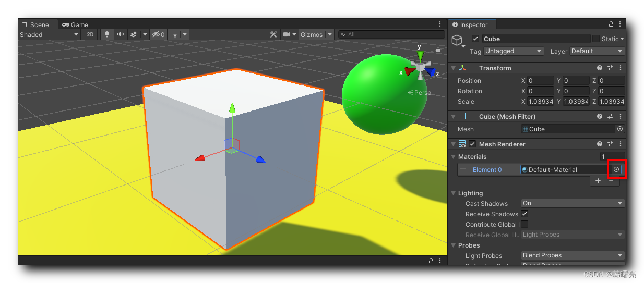The height and width of the screenshot is (283, 644).
Task: Open the Light Probes dropdown
Action: click(573, 255)
